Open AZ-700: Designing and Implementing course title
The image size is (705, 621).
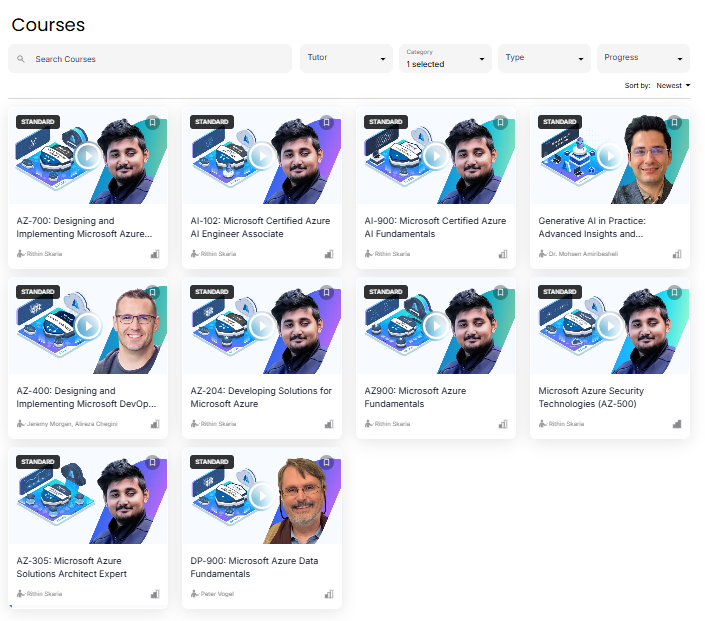click(x=84, y=228)
